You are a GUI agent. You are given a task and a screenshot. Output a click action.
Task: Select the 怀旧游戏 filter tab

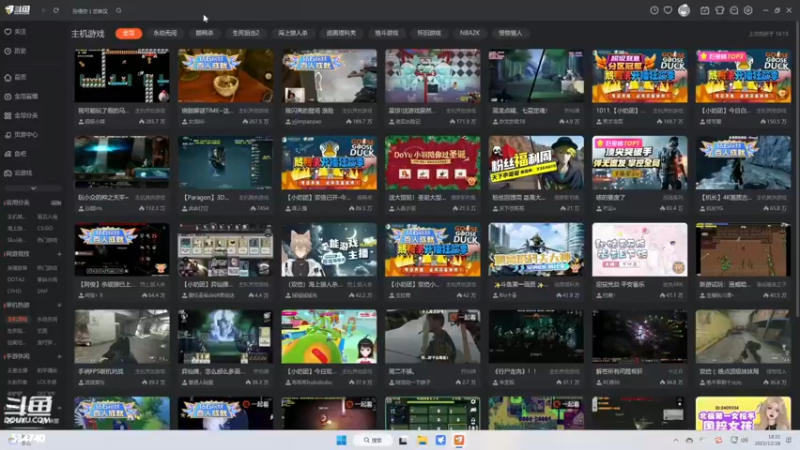[x=429, y=33]
